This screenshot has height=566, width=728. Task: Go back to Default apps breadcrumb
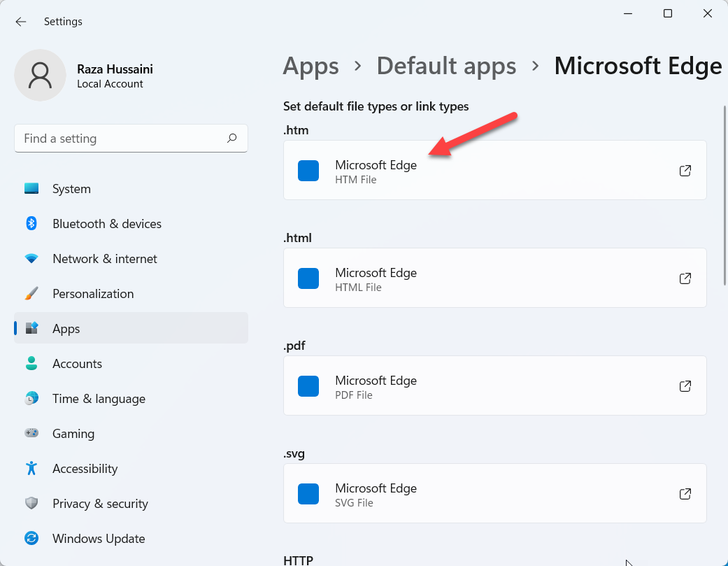click(x=446, y=66)
